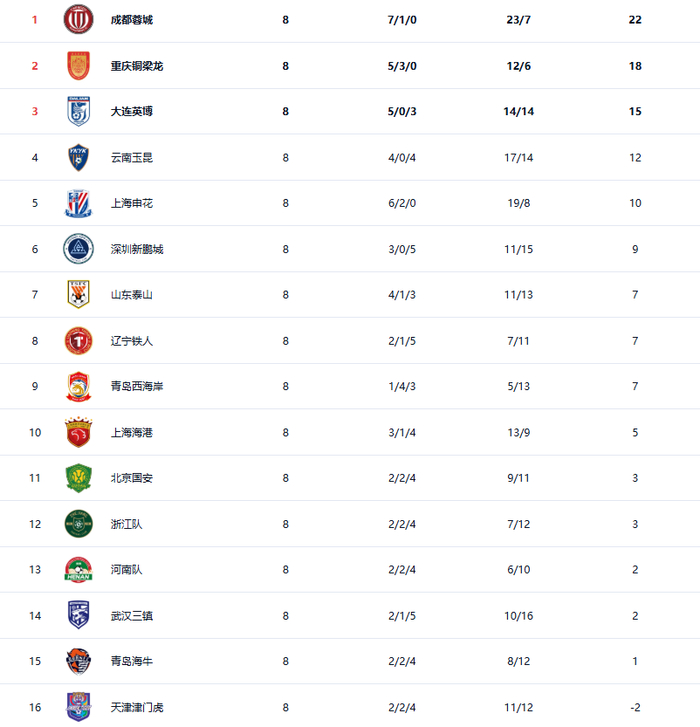Click the 武汉三镇 shield badge
Screen dimensions: 700x727
78,616
